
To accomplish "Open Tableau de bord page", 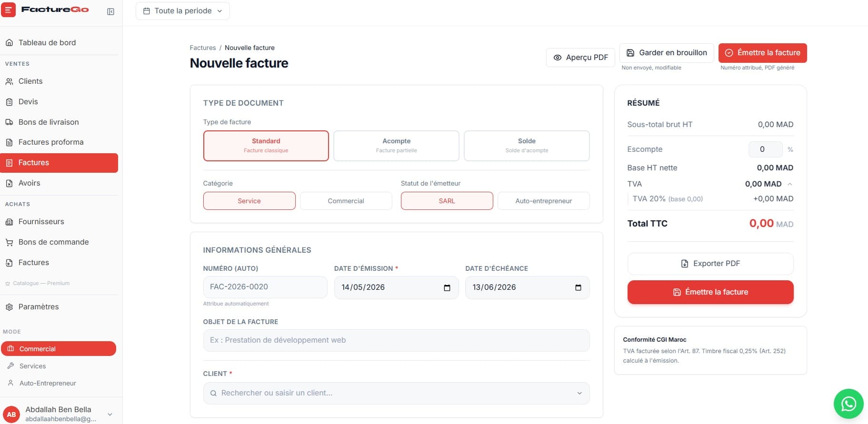I will (59, 43).
